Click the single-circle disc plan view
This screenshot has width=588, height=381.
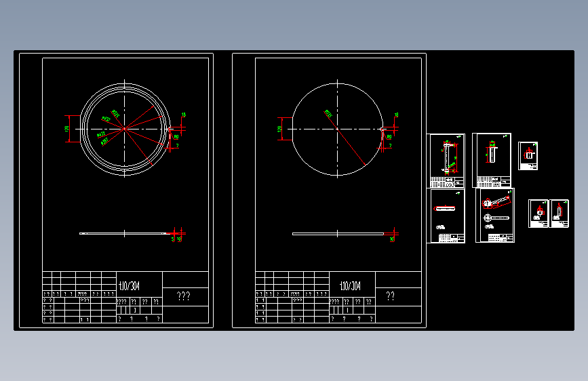[x=338, y=129]
